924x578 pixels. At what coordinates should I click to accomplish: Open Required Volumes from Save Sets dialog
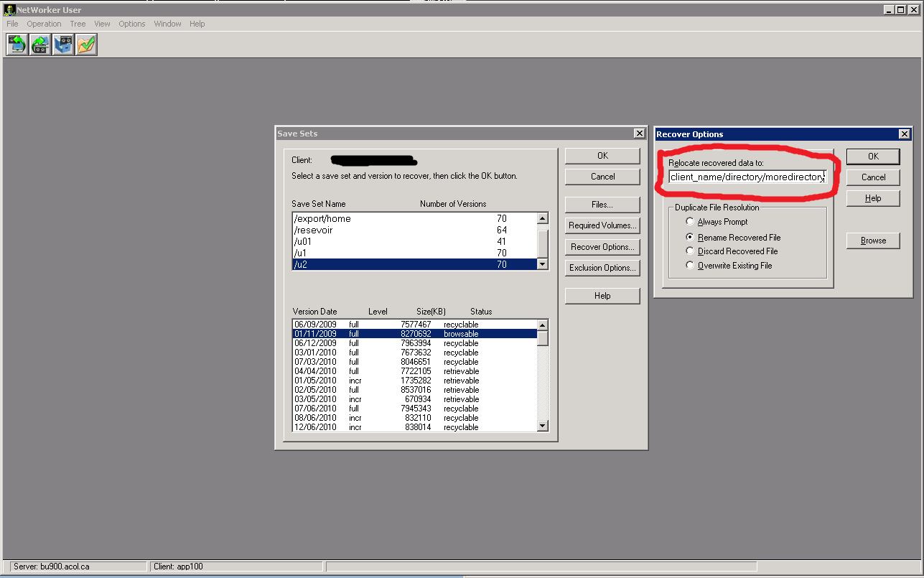[602, 225]
